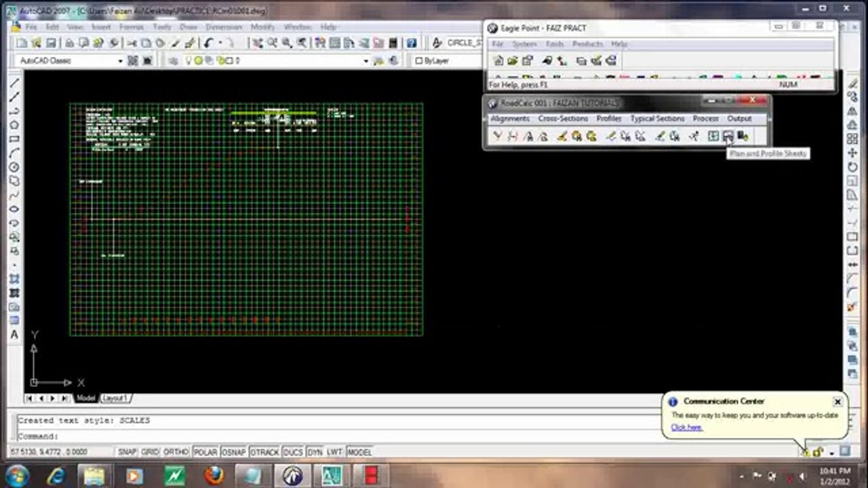Viewport: 868px width, 488px height.
Task: Click the Copy icon in AutoCAD toolbar
Action: click(x=145, y=43)
